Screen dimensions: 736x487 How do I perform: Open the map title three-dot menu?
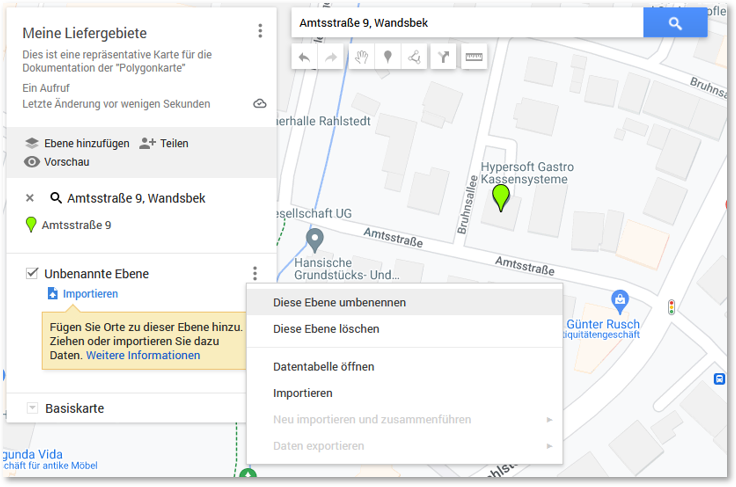pos(260,31)
